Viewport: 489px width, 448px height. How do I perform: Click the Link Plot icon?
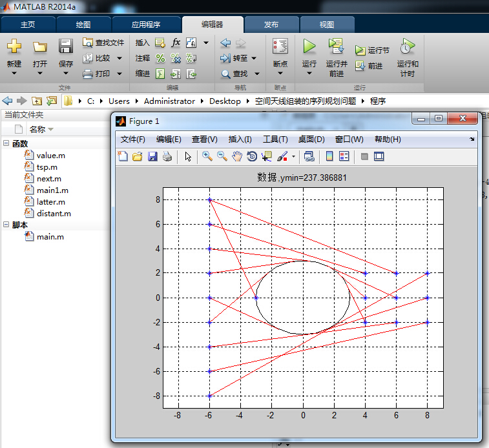pyautogui.click(x=309, y=156)
